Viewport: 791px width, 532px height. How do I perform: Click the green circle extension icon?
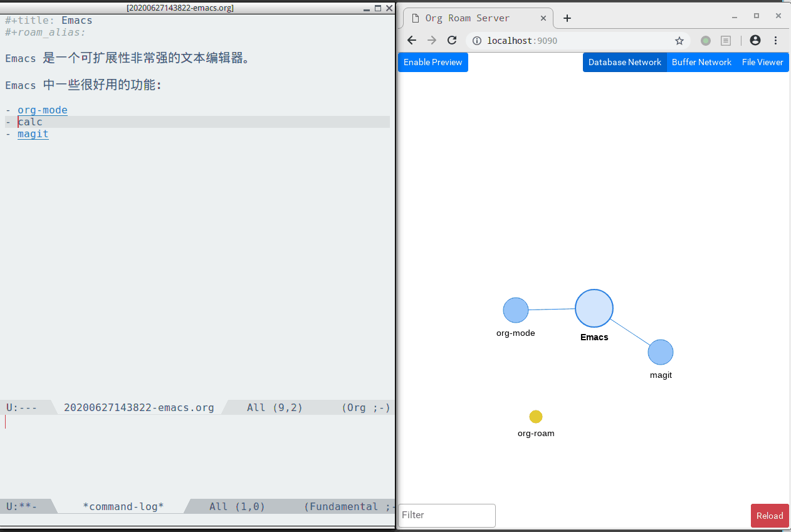[706, 41]
